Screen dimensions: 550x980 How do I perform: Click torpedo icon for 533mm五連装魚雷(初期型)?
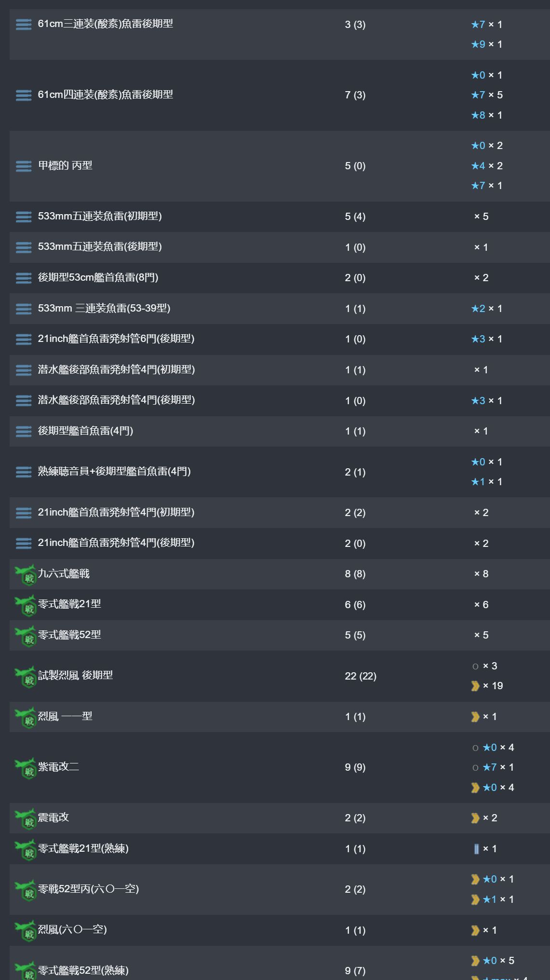(24, 217)
